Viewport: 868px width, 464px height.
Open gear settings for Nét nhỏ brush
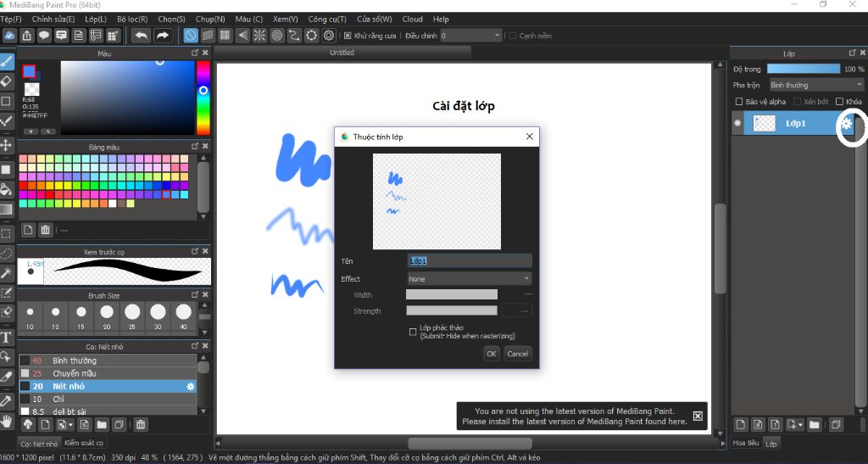point(191,387)
